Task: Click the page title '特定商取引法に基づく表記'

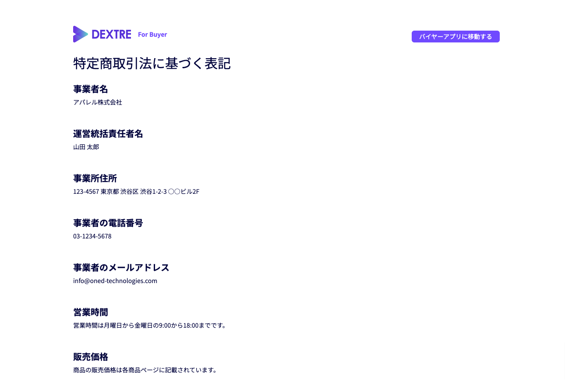Action: click(x=152, y=63)
